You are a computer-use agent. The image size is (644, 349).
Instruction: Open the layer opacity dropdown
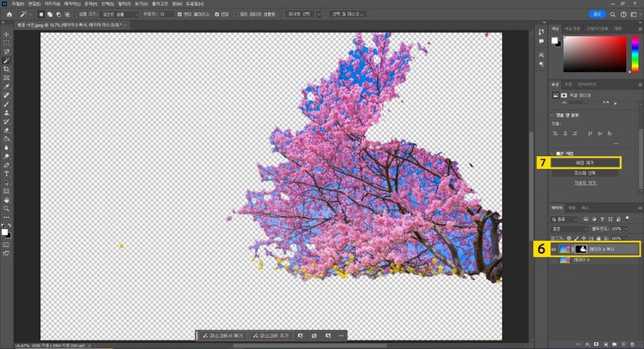pyautogui.click(x=625, y=229)
